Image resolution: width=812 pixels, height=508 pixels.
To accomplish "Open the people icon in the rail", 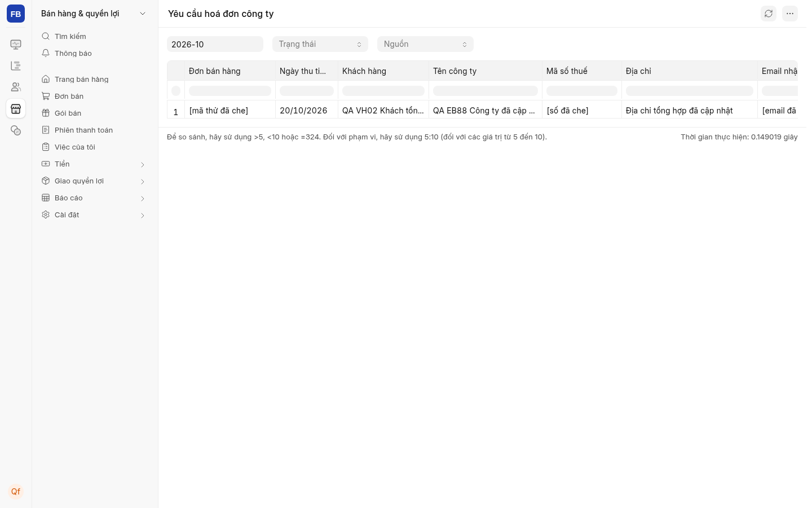I will pos(16,87).
